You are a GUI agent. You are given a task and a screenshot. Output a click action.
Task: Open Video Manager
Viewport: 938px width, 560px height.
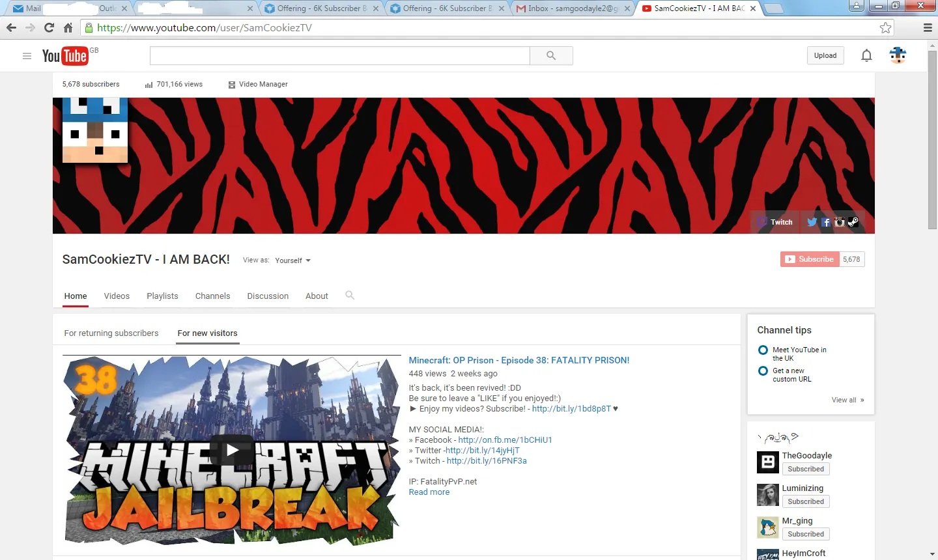(x=258, y=85)
